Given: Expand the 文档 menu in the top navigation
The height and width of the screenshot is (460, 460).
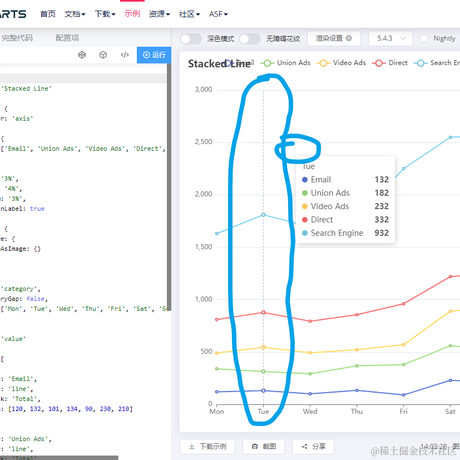Looking at the screenshot, I should [75, 14].
